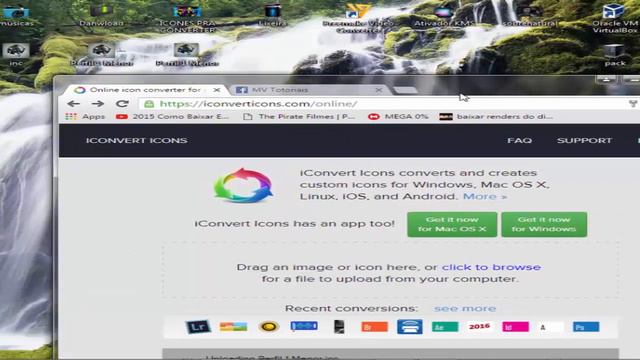The width and height of the screenshot is (640, 360).
Task: Open the ICONES PRA CONVERTER desktop icon
Action: coord(187,18)
